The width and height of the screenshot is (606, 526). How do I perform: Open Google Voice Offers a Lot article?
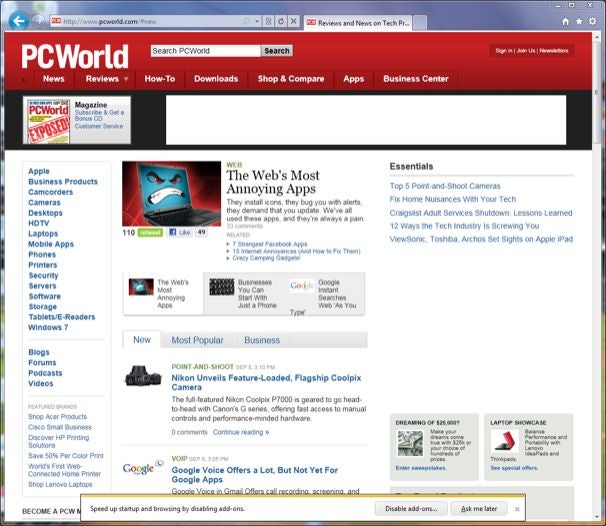254,475
